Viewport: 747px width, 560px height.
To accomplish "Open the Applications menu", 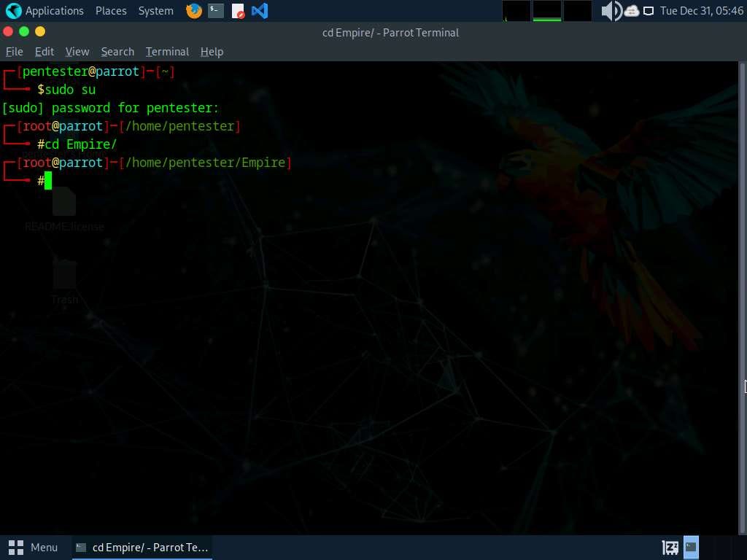I will coord(54,10).
